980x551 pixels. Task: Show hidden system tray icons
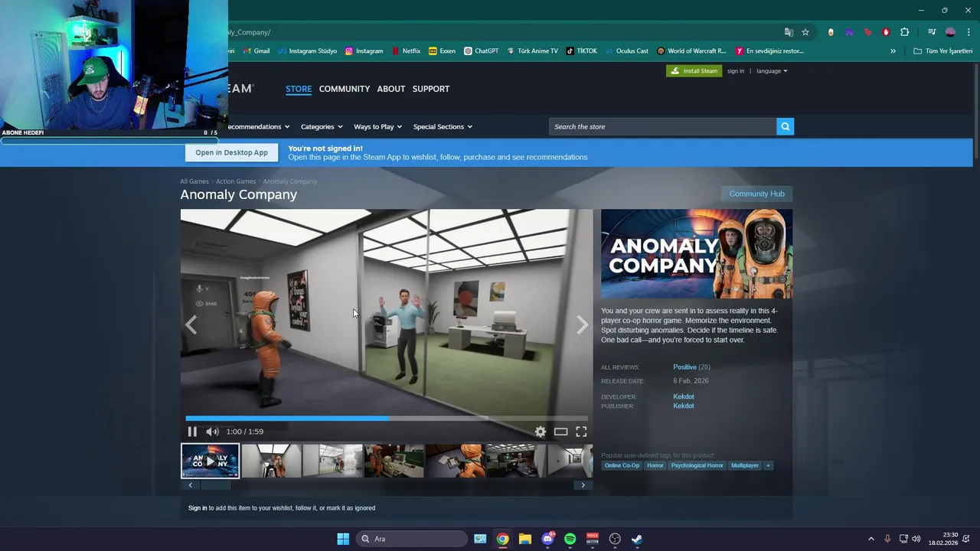click(x=871, y=539)
